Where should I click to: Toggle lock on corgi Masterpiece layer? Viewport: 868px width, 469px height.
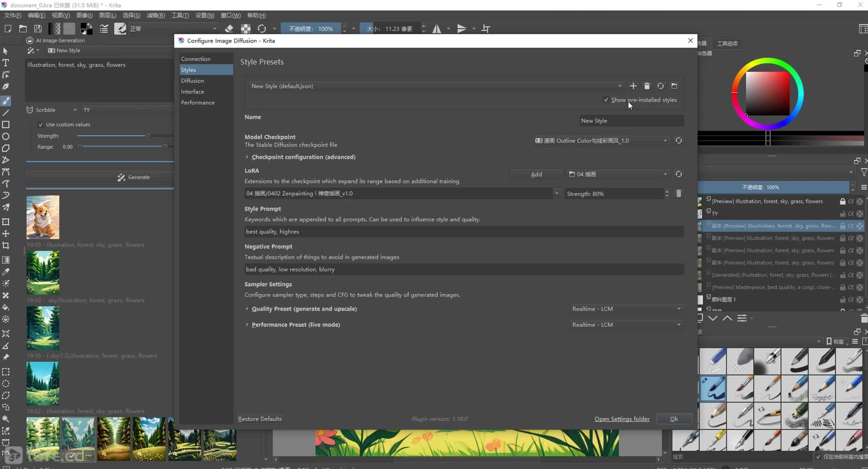pyautogui.click(x=842, y=287)
